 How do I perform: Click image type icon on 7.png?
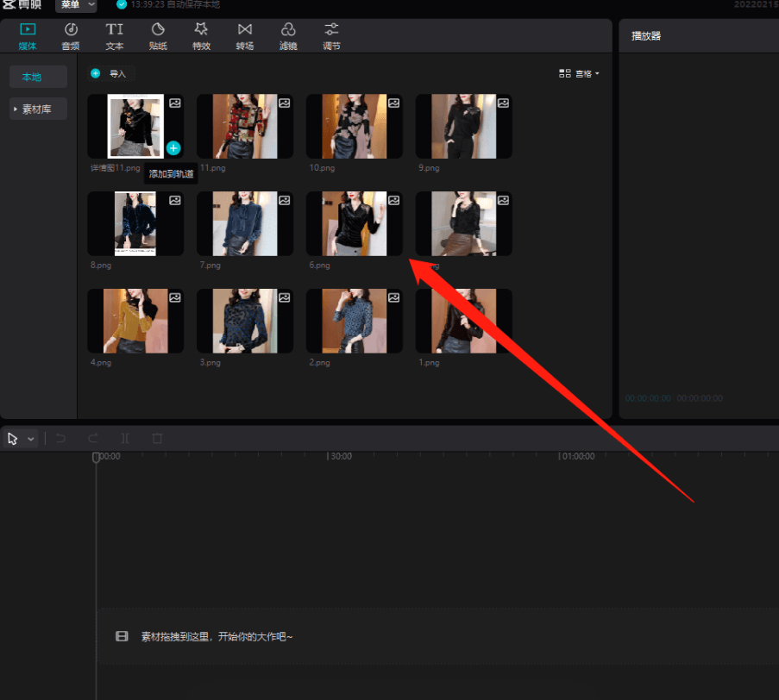tap(284, 200)
